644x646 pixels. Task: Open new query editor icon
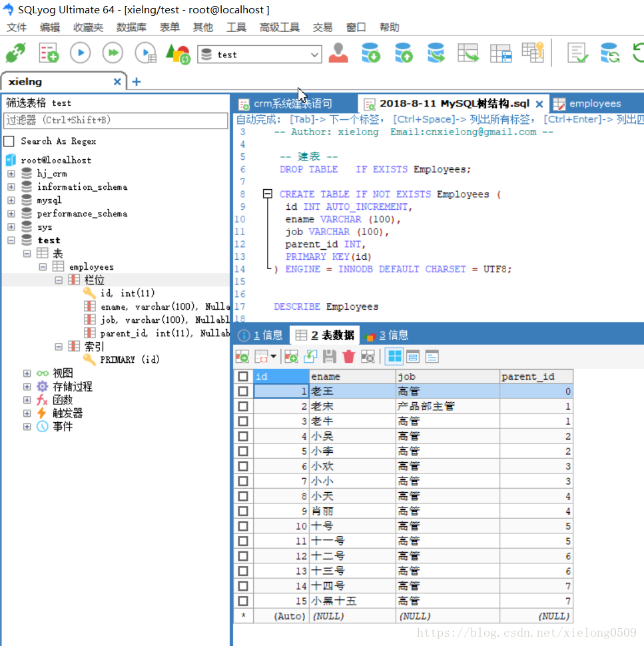(49, 53)
